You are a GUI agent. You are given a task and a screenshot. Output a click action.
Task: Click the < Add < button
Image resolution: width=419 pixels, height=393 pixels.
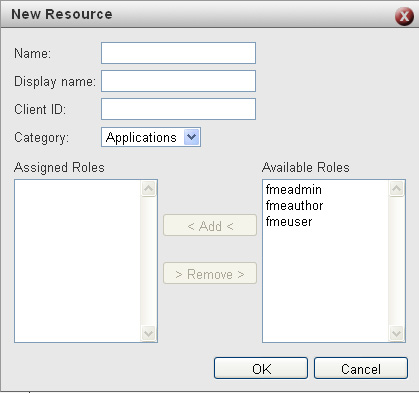click(210, 225)
